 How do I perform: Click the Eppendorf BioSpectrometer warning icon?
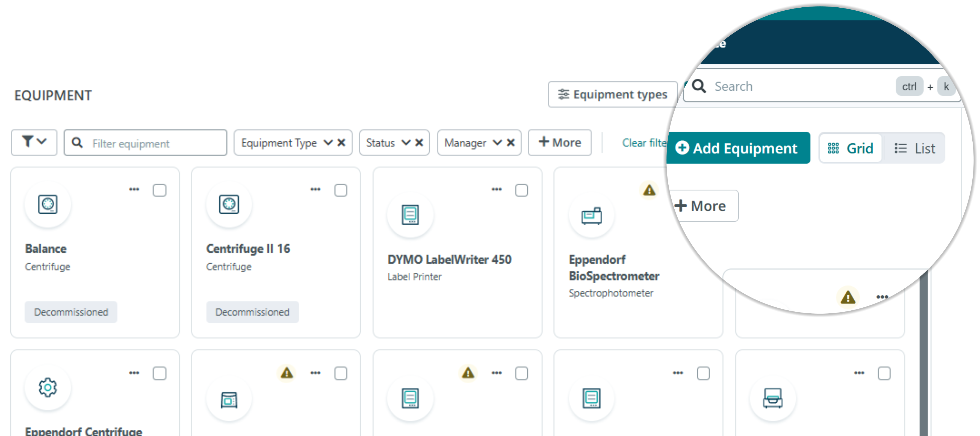click(650, 190)
